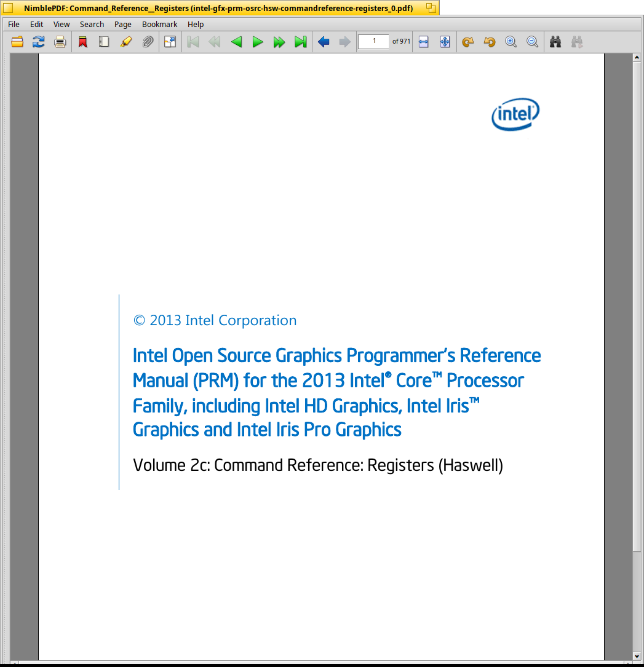Reload the document using the refresh icon
The image size is (644, 667).
[39, 42]
